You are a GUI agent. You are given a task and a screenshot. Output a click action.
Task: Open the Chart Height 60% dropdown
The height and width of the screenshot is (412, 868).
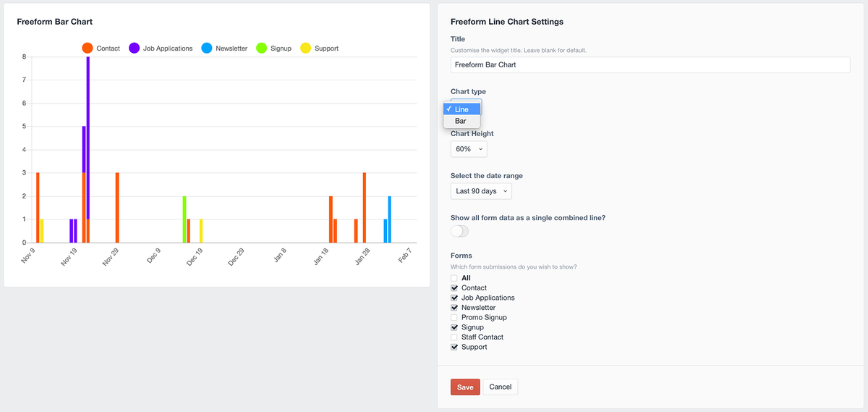(469, 148)
